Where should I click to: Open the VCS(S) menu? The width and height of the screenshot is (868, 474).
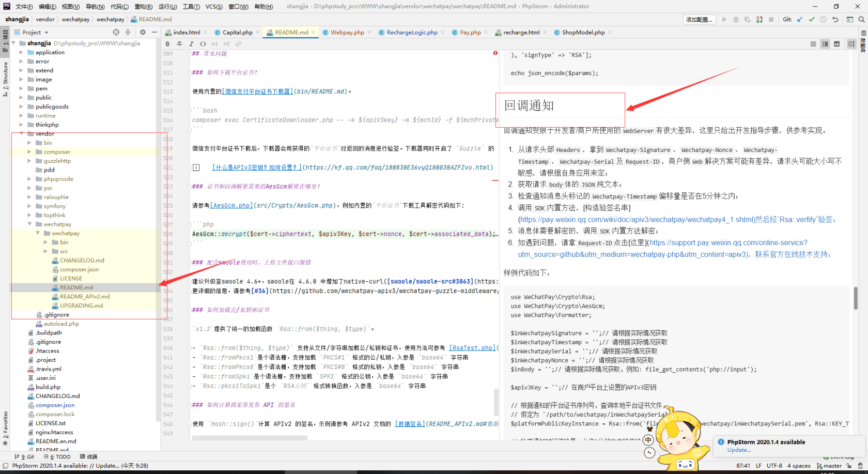point(214,6)
